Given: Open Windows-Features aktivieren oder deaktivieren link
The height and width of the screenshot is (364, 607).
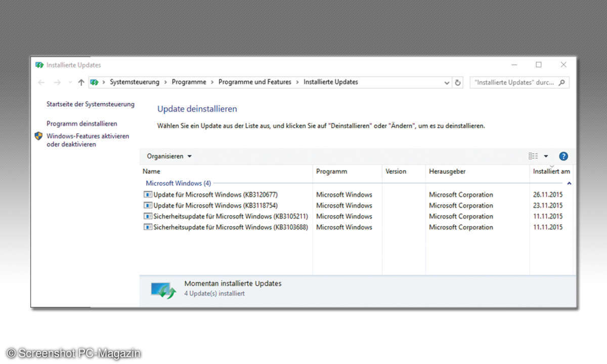Looking at the screenshot, I should [88, 140].
